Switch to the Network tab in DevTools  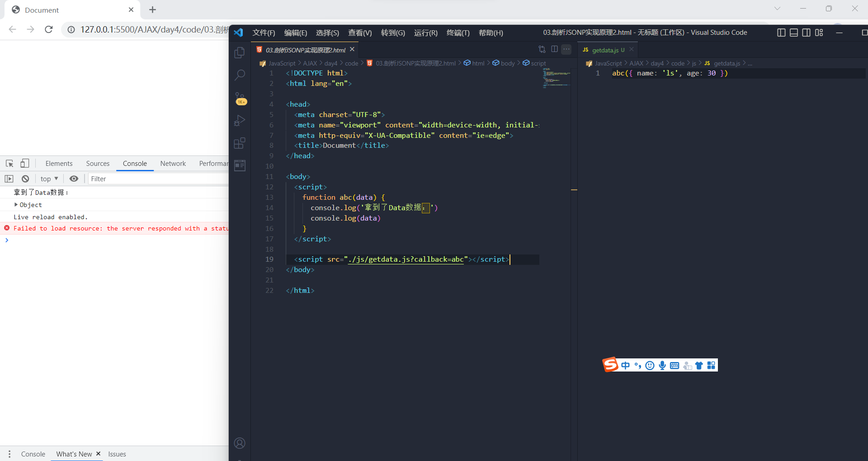pyautogui.click(x=173, y=163)
